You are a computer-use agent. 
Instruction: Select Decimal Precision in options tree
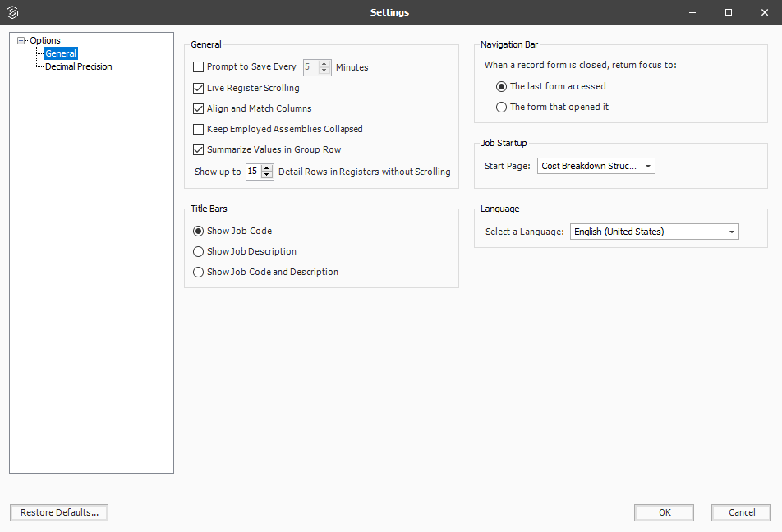tap(78, 66)
